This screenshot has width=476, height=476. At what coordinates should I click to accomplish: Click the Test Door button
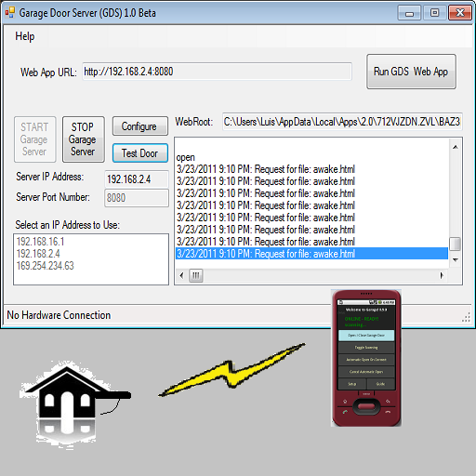pos(140,152)
